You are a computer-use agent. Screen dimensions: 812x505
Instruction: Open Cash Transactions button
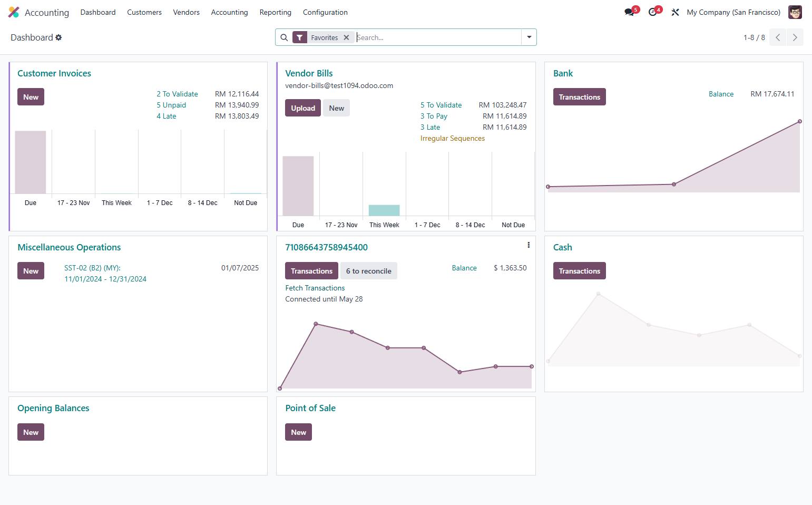point(580,271)
